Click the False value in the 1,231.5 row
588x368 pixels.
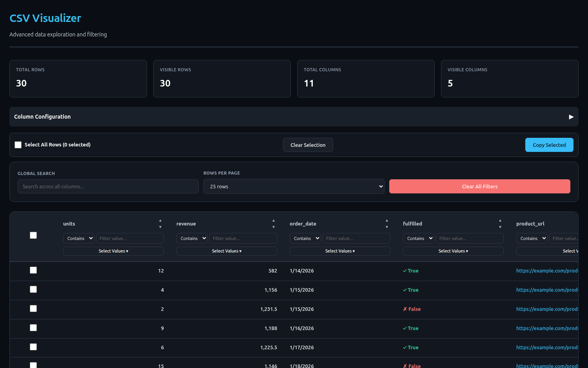412,309
